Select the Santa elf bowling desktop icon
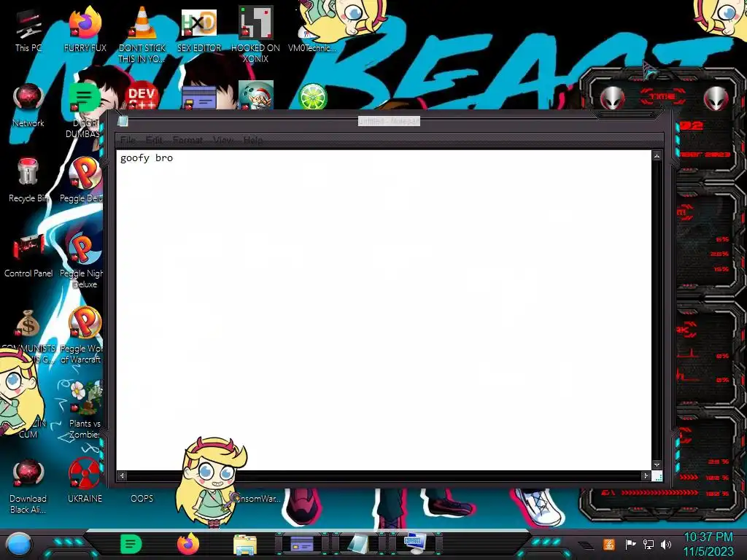This screenshot has width=747, height=560. [256, 96]
